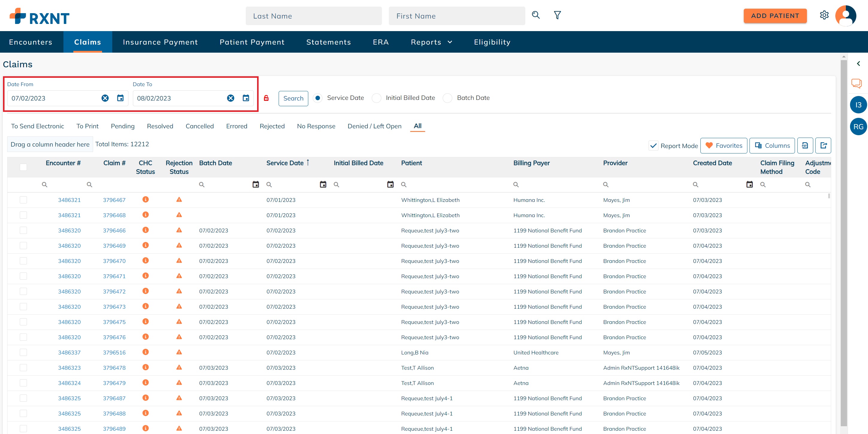Image resolution: width=868 pixels, height=434 pixels.
Task: Click CHC status info icon for claim 3796467
Action: pyautogui.click(x=145, y=199)
